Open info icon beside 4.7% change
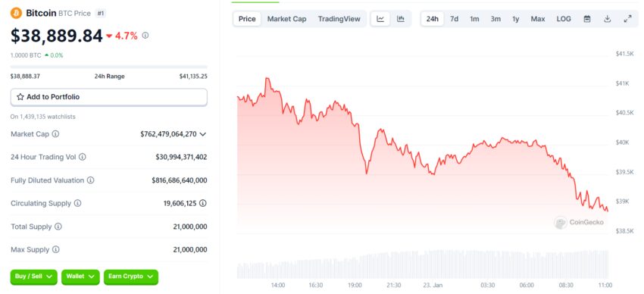644x294 pixels. tap(145, 36)
